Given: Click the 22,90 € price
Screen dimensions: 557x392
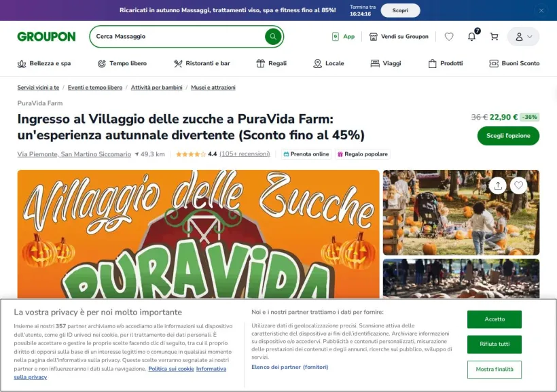Looking at the screenshot, I should pos(503,118).
